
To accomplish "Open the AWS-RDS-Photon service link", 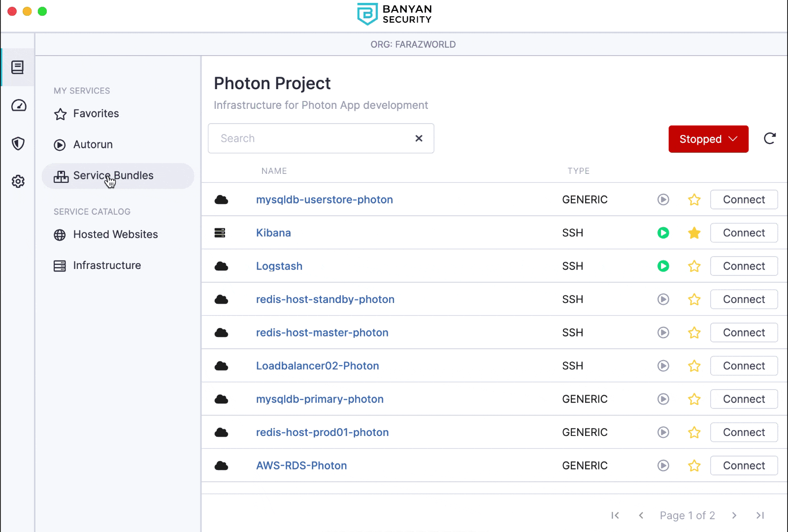I will pyautogui.click(x=301, y=465).
